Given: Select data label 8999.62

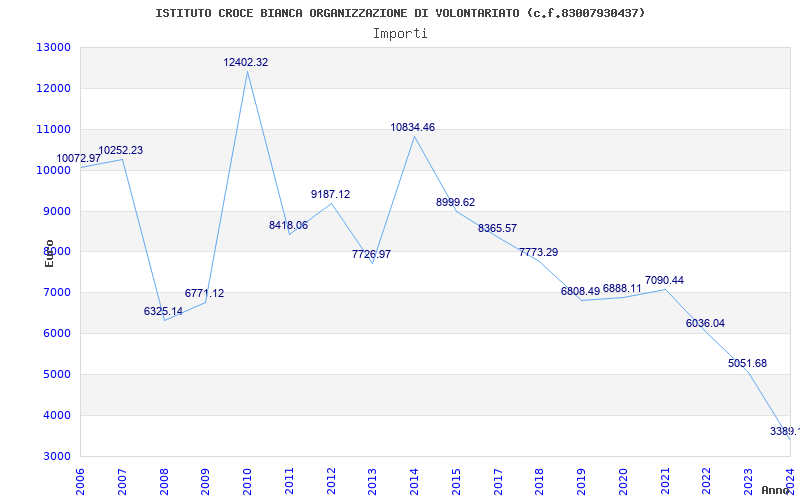Looking at the screenshot, I should point(455,202).
